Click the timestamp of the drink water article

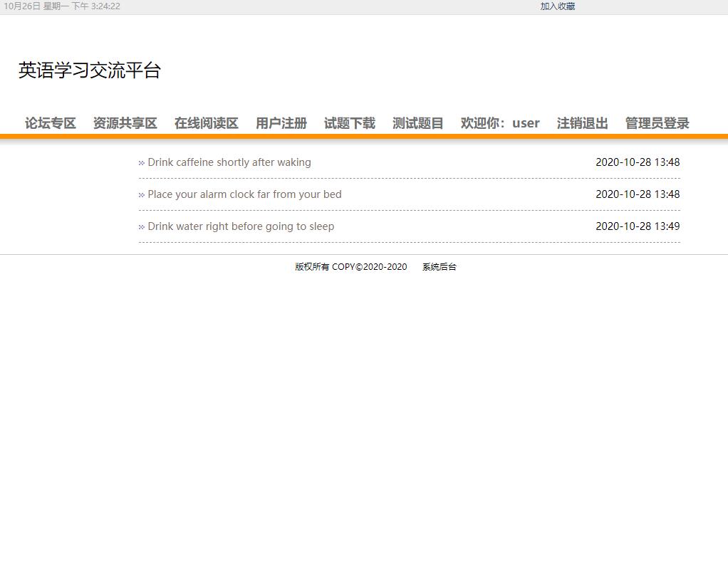point(638,226)
